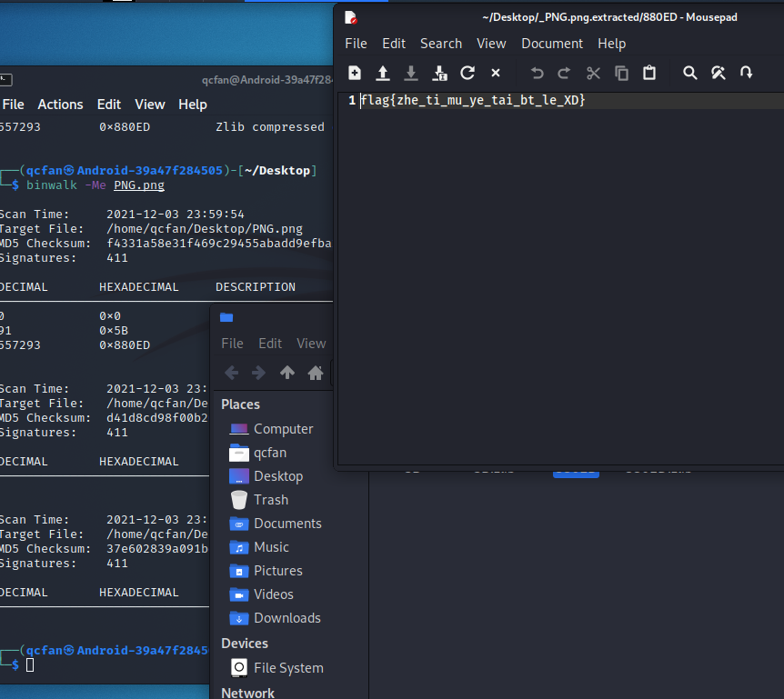
Task: Go back in the file manager
Action: pyautogui.click(x=232, y=373)
